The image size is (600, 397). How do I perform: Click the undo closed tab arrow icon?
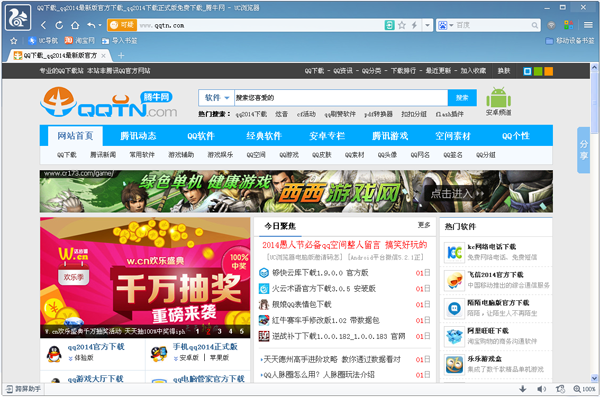(x=91, y=25)
